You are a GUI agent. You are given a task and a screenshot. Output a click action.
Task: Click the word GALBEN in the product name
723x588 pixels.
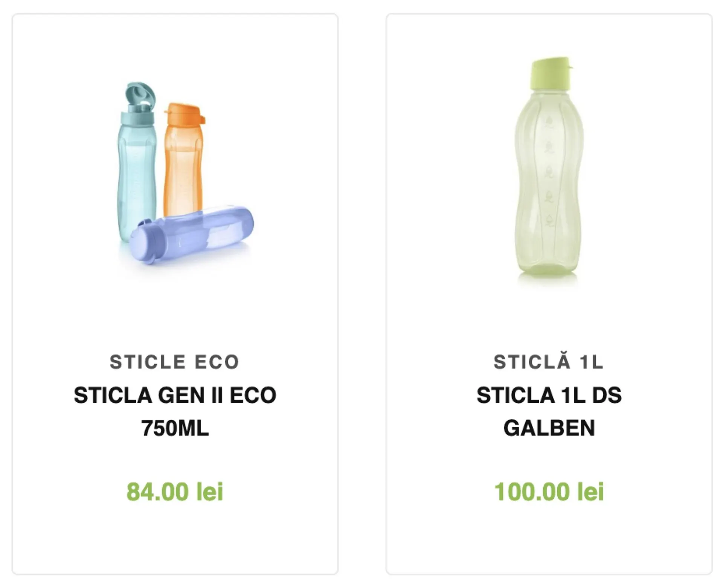pyautogui.click(x=549, y=428)
